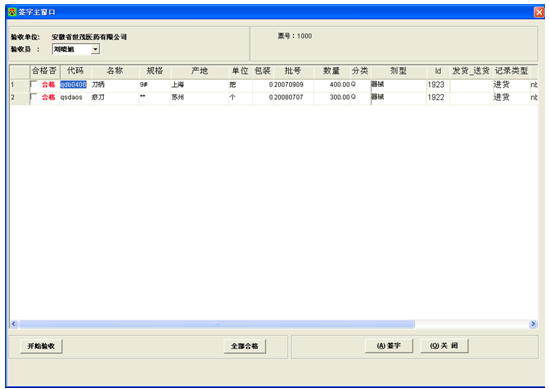Close the 签字主窗口 window

point(539,12)
